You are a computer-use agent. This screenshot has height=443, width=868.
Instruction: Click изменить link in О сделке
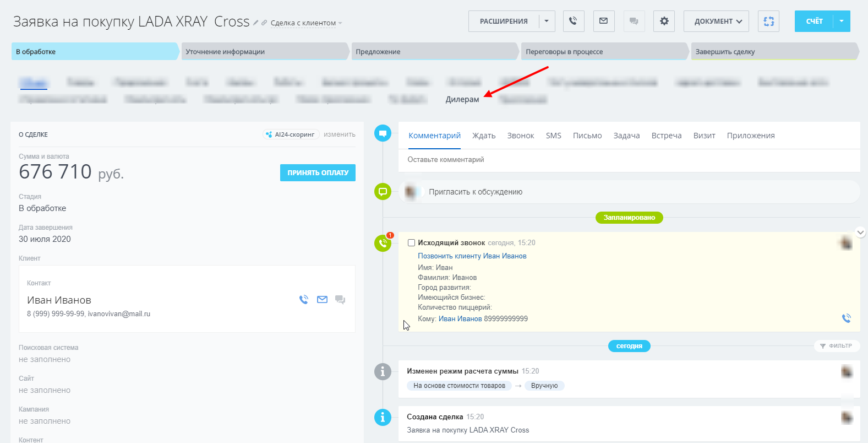[340, 134]
